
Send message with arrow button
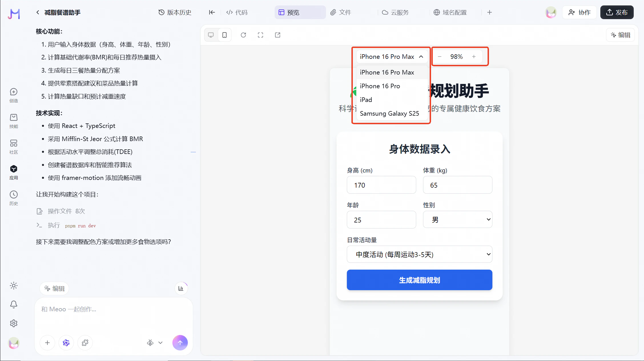[180, 342]
